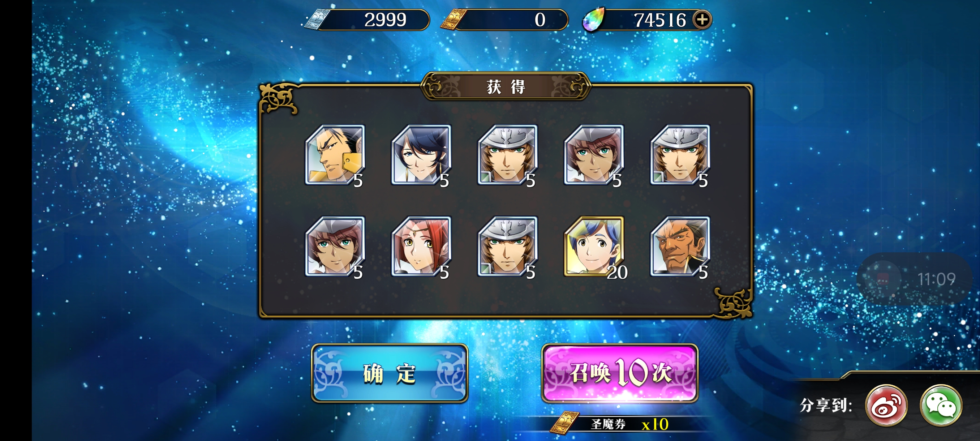This screenshot has width=980, height=441.
Task: Tap the red screen recording indicator
Action: click(883, 279)
